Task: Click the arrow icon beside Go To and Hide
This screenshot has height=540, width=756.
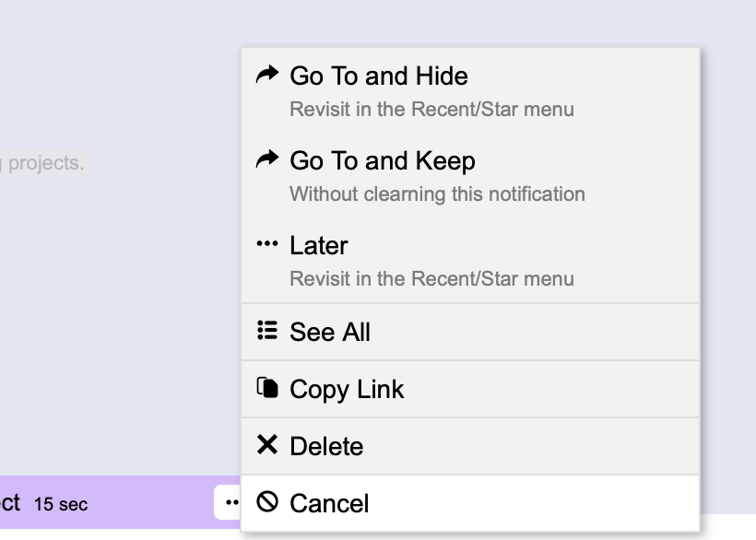Action: (x=267, y=75)
